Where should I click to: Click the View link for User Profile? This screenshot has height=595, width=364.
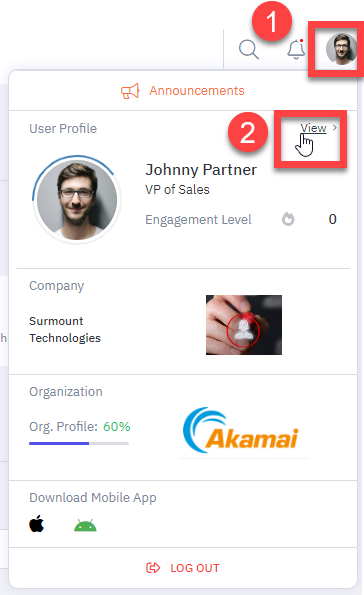pyautogui.click(x=313, y=128)
